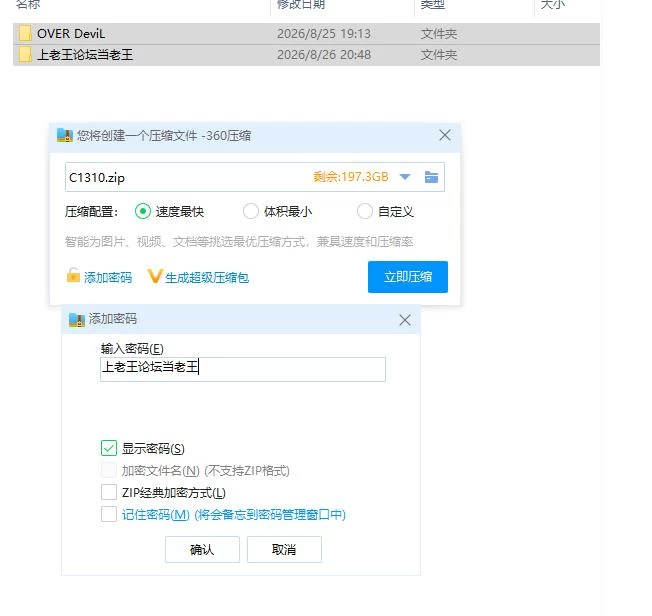
Task: Cancel the password dialog with 取消
Action: [284, 549]
